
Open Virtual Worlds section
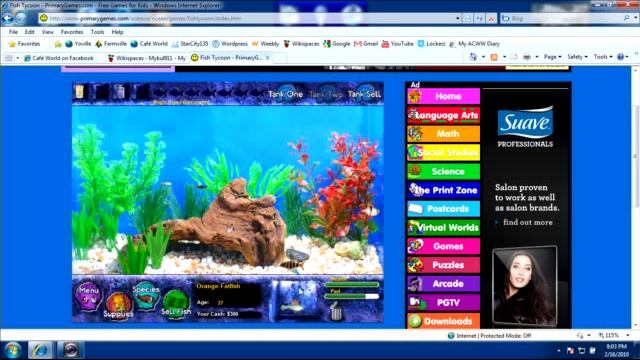(443, 228)
